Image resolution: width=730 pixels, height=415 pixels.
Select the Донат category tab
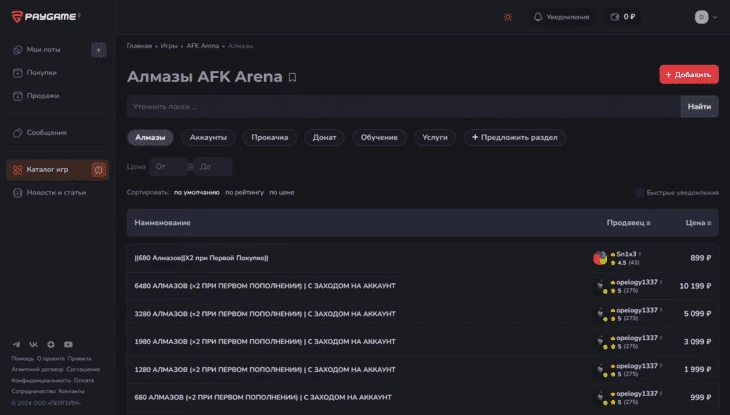(x=324, y=137)
